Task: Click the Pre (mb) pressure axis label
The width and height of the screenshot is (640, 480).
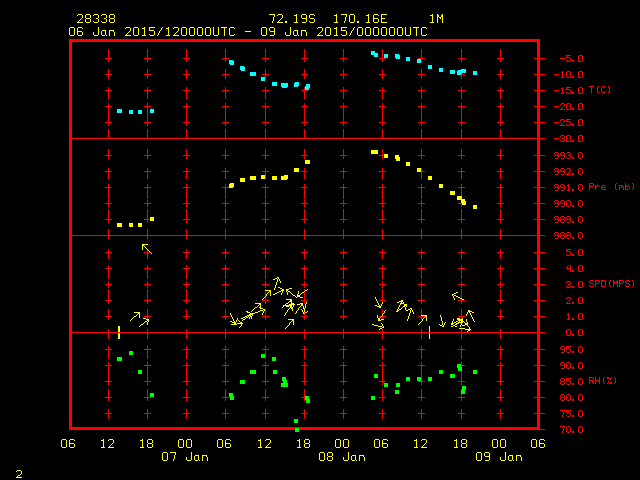Action: tap(611, 187)
